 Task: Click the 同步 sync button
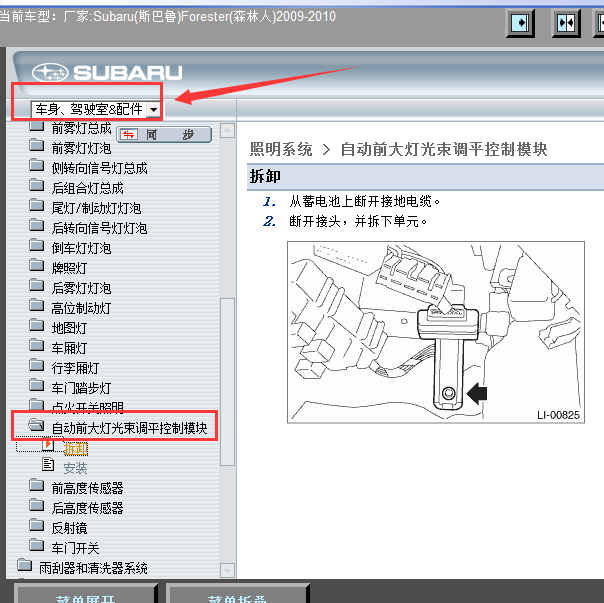tap(164, 134)
